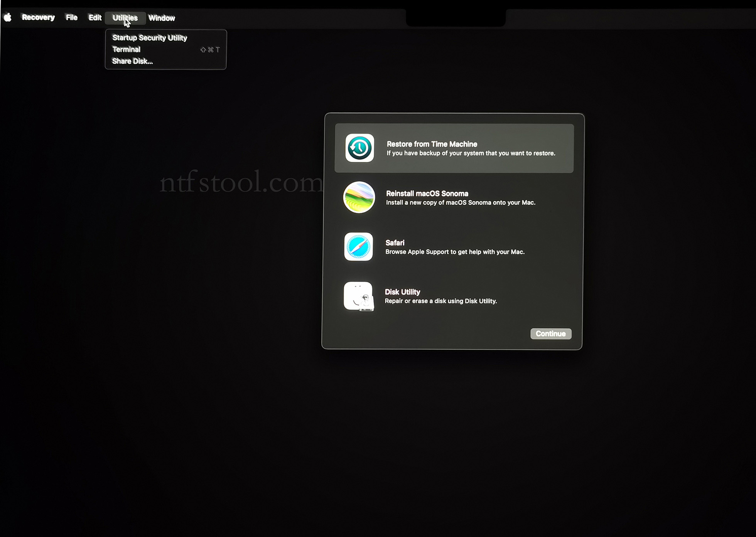Select Safari option text
Image resolution: width=756 pixels, height=537 pixels.
[x=395, y=243]
